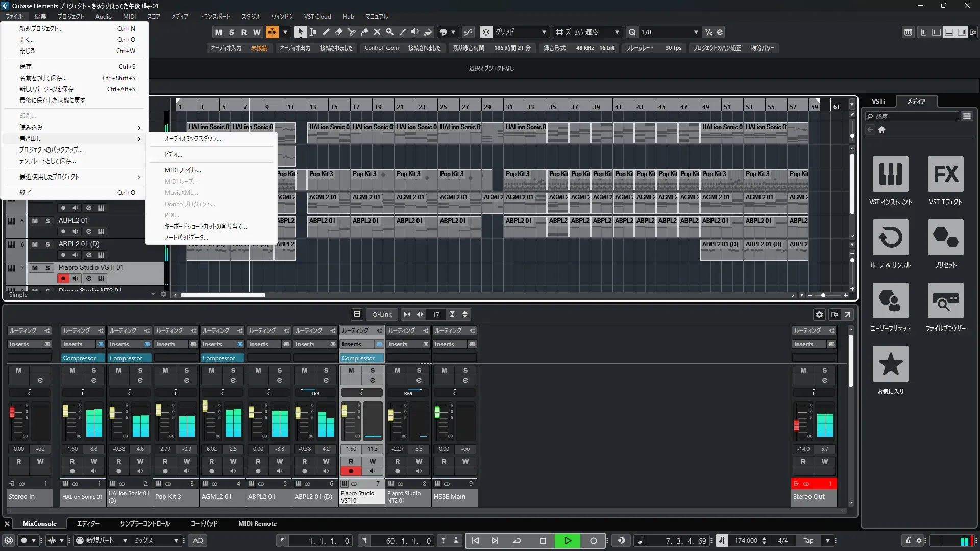Open Loops & Samples media tile
The width and height of the screenshot is (980, 551).
click(890, 238)
